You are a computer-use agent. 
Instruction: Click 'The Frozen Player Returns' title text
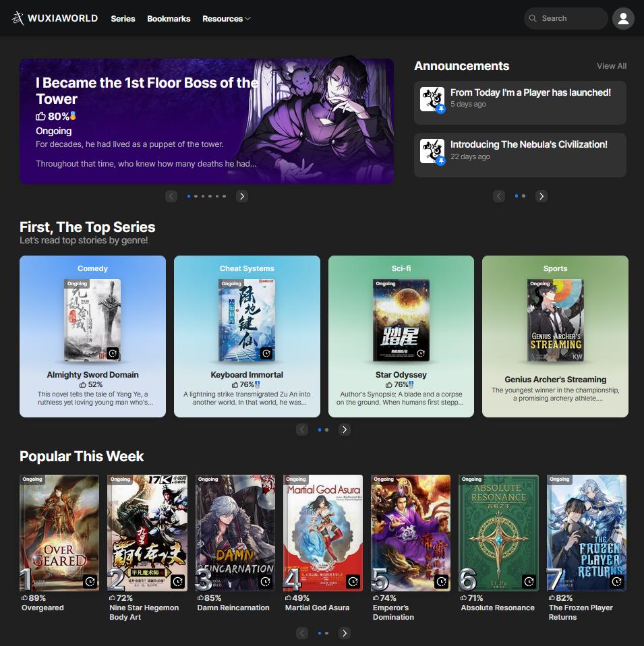click(581, 612)
